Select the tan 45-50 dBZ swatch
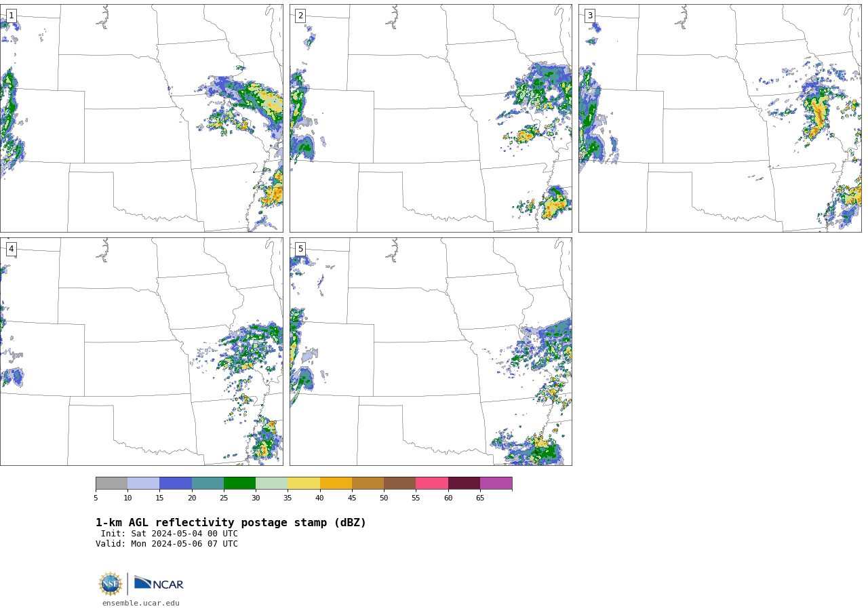This screenshot has height=611, width=868. (368, 484)
